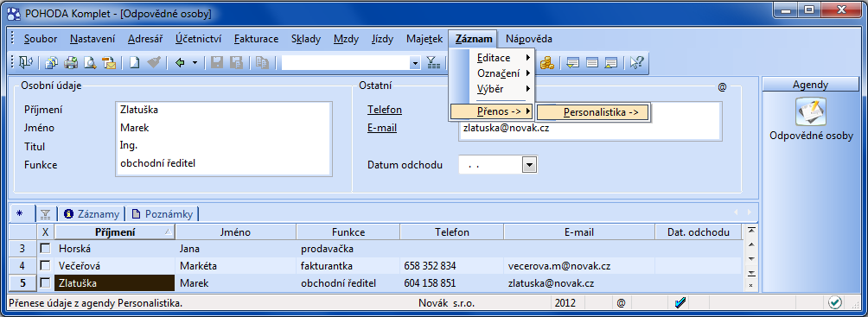Click the context help cursor icon

pyautogui.click(x=636, y=62)
